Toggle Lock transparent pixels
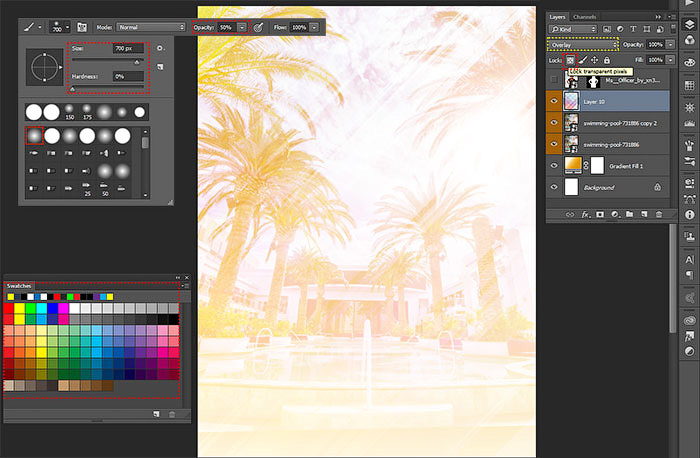Viewport: 700px width, 458px height. [x=570, y=60]
